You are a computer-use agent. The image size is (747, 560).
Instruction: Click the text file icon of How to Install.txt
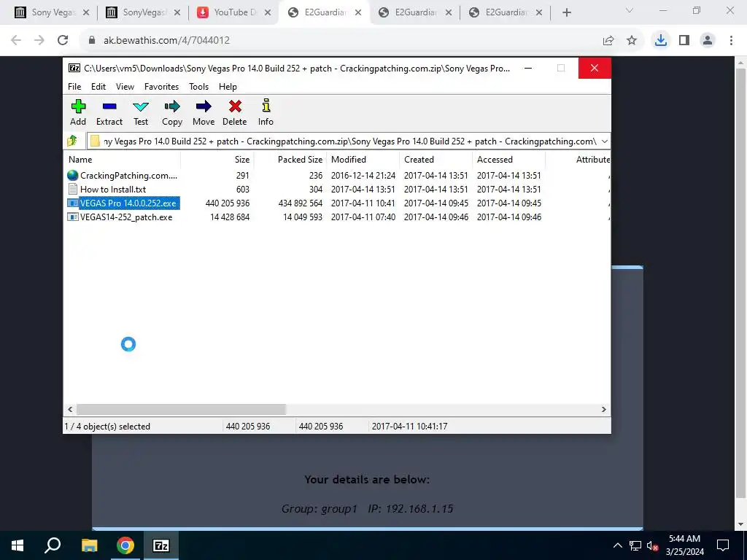click(72, 189)
